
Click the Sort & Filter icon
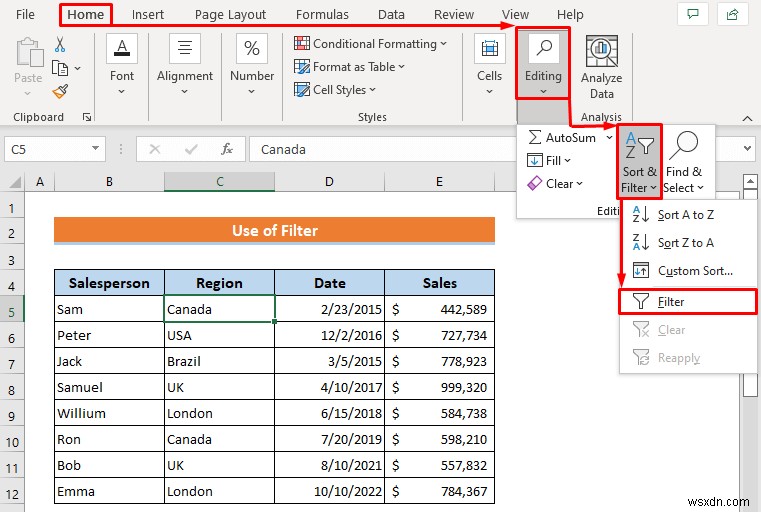coord(639,145)
